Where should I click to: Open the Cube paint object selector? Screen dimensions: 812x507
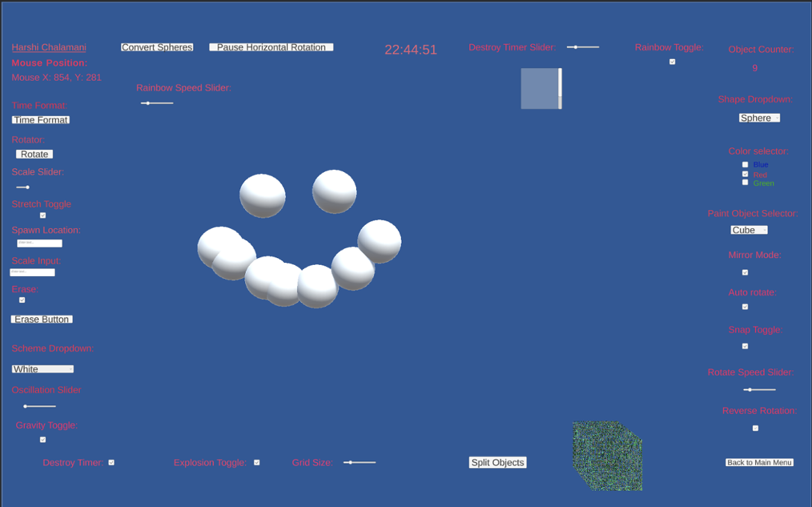point(749,230)
